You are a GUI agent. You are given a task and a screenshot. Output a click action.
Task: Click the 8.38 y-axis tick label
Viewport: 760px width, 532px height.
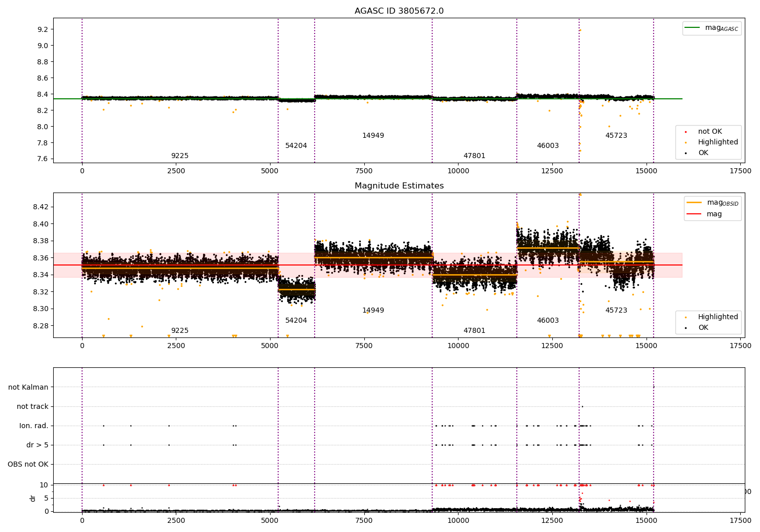click(x=41, y=241)
